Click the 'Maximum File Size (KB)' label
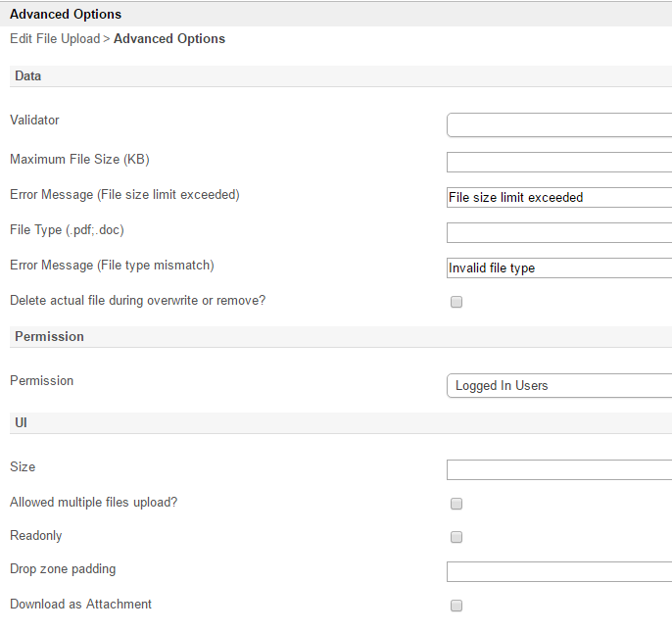Screen dimensions: 672x632 click(79, 160)
